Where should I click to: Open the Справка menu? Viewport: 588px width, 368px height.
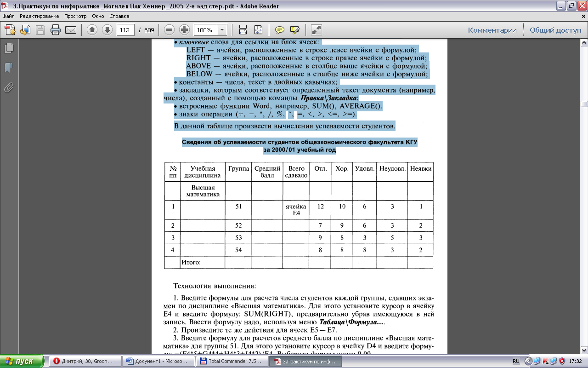pyautogui.click(x=119, y=16)
